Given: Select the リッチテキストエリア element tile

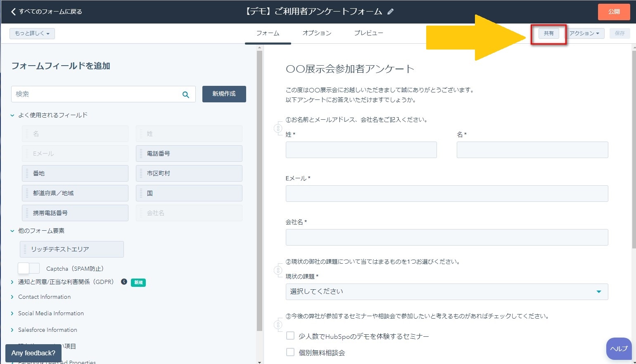Looking at the screenshot, I should point(72,249).
